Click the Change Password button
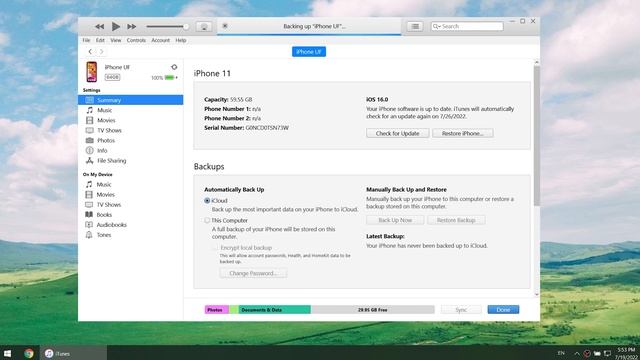Screen dimensions: 640x360 (253, 273)
